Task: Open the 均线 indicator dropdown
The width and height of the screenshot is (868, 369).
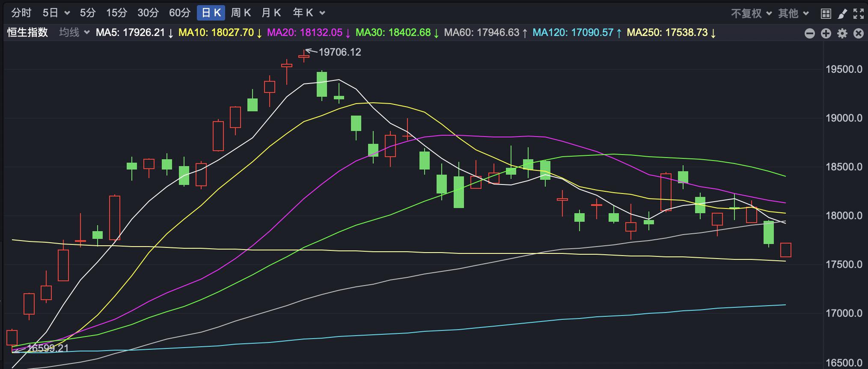Action: click(x=74, y=33)
